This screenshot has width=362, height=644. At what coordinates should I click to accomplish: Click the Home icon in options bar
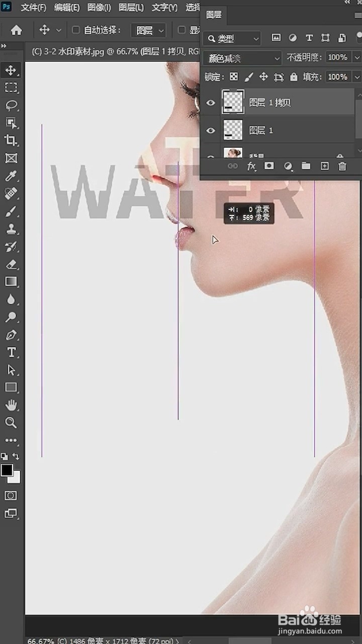(x=16, y=30)
